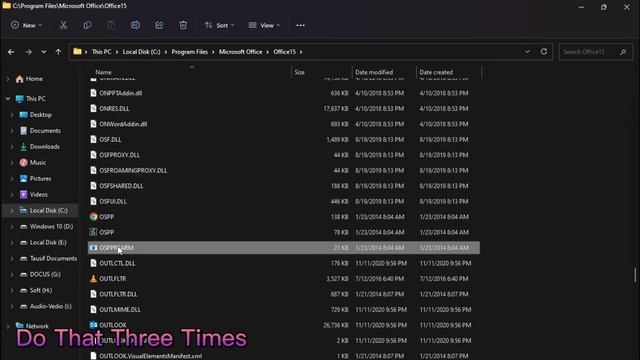Open Videos in the navigation pane
The height and width of the screenshot is (360, 640).
point(38,195)
